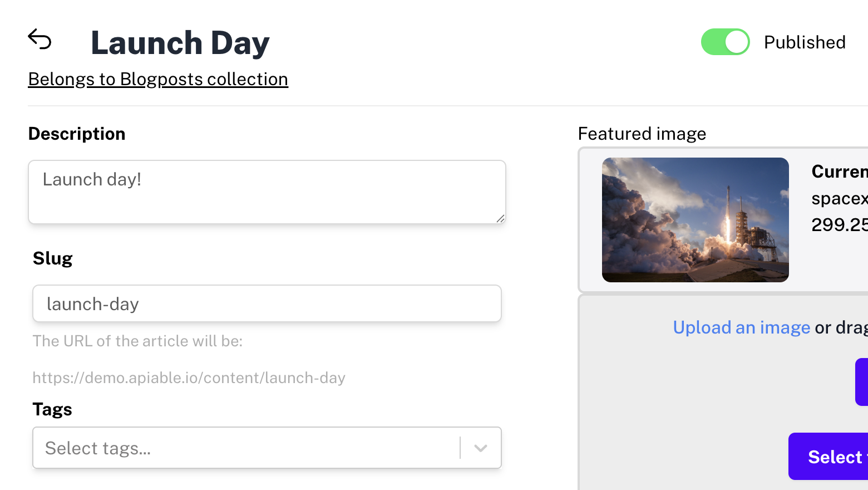The image size is (868, 490).
Task: Click the Slug field label
Action: pos(53,258)
